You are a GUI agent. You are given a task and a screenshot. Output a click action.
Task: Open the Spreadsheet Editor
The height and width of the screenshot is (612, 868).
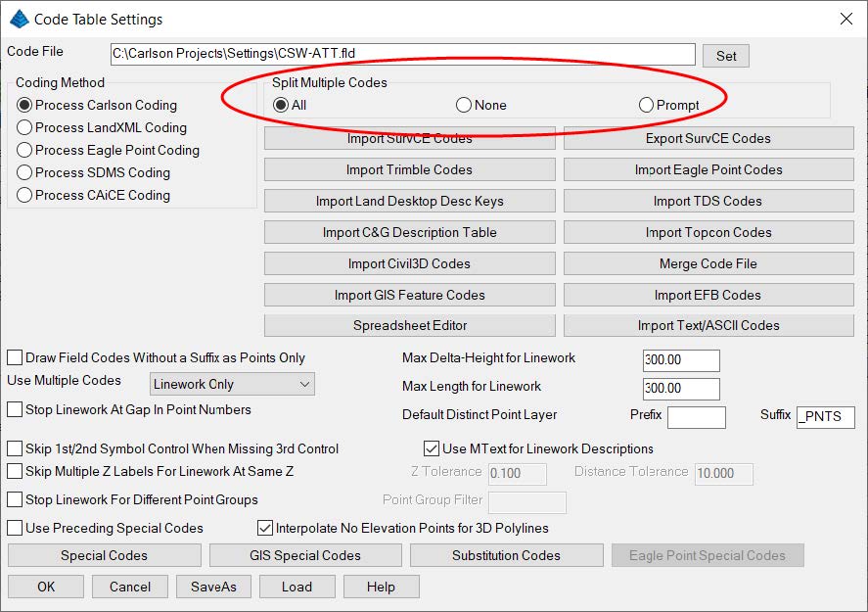[x=409, y=325]
